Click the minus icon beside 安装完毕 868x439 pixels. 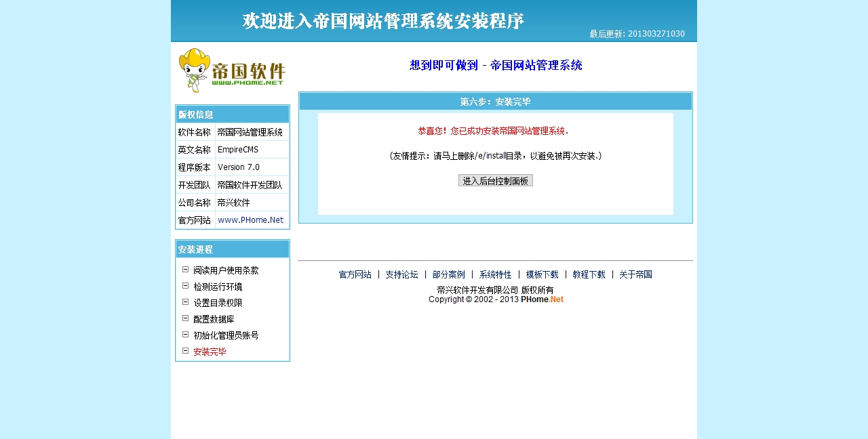185,351
